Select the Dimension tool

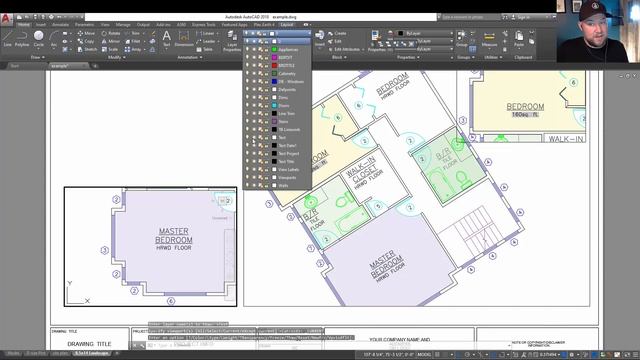click(184, 38)
